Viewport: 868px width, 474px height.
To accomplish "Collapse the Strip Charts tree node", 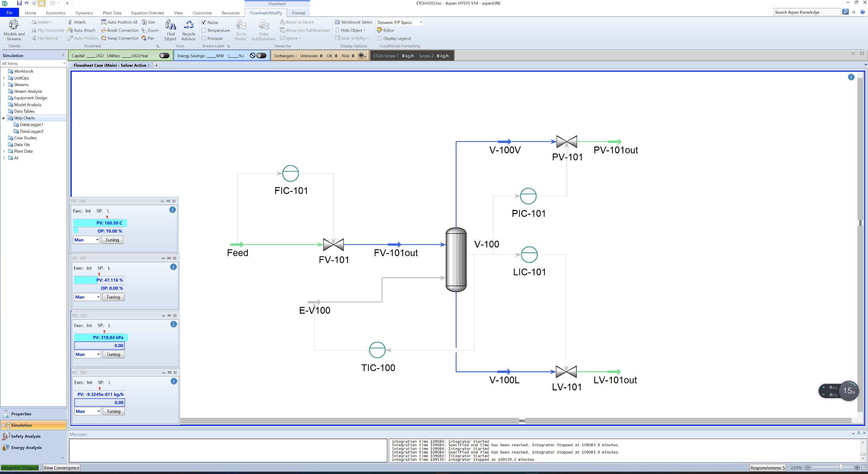I will pos(4,118).
